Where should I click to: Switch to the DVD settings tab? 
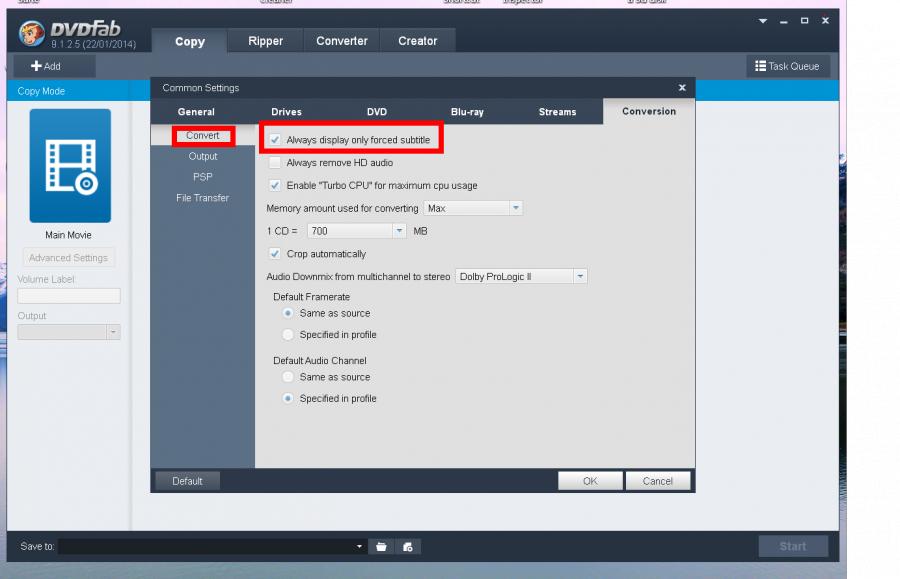377,112
